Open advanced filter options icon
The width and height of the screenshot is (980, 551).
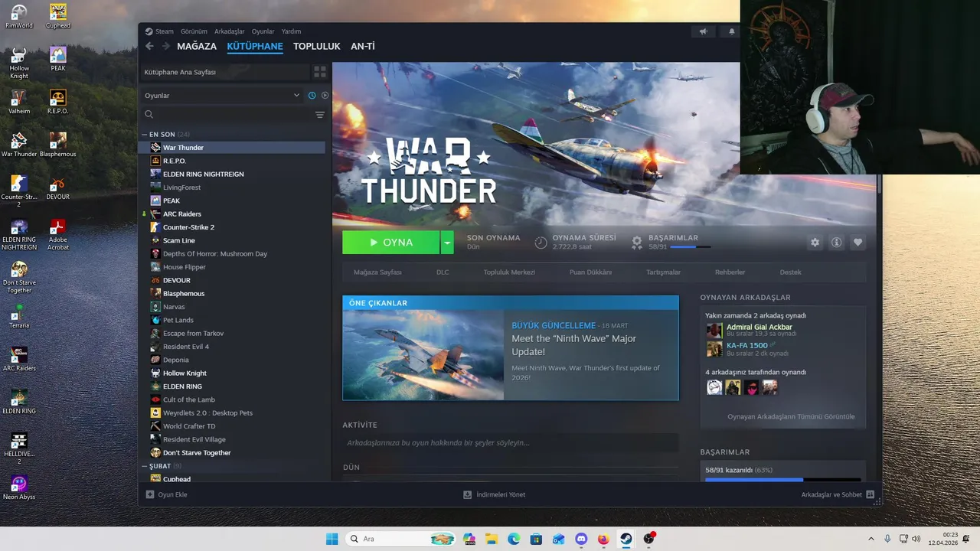[320, 115]
